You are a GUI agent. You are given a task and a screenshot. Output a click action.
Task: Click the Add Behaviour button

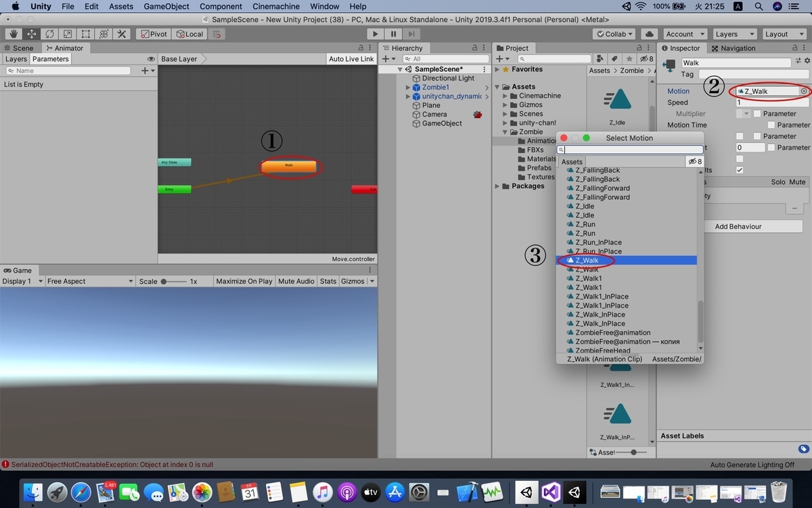[738, 226]
